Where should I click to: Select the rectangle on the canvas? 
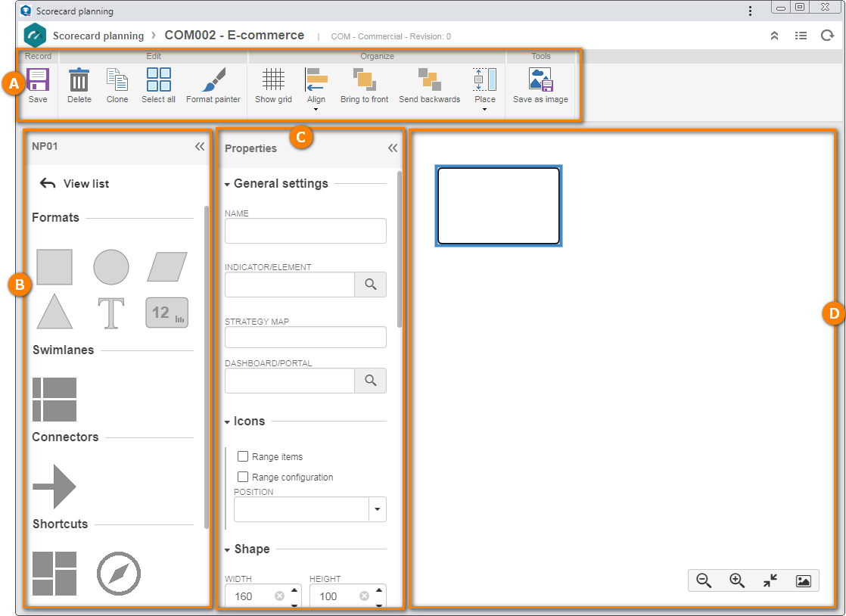coord(499,206)
